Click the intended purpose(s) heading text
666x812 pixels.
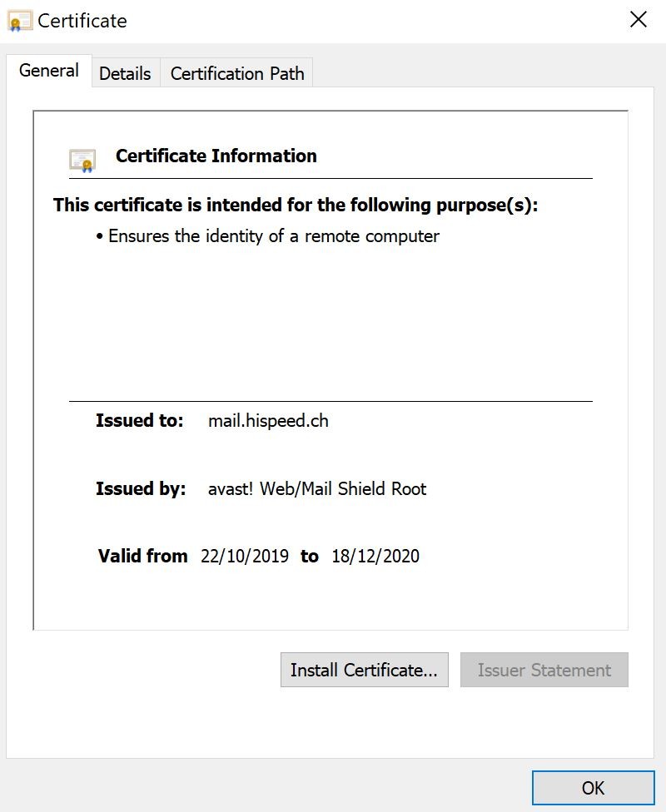click(296, 205)
